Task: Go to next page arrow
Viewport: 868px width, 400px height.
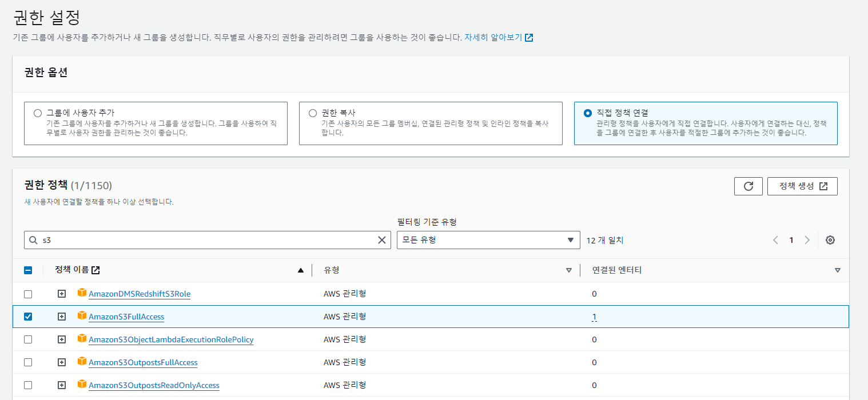Action: click(x=807, y=240)
